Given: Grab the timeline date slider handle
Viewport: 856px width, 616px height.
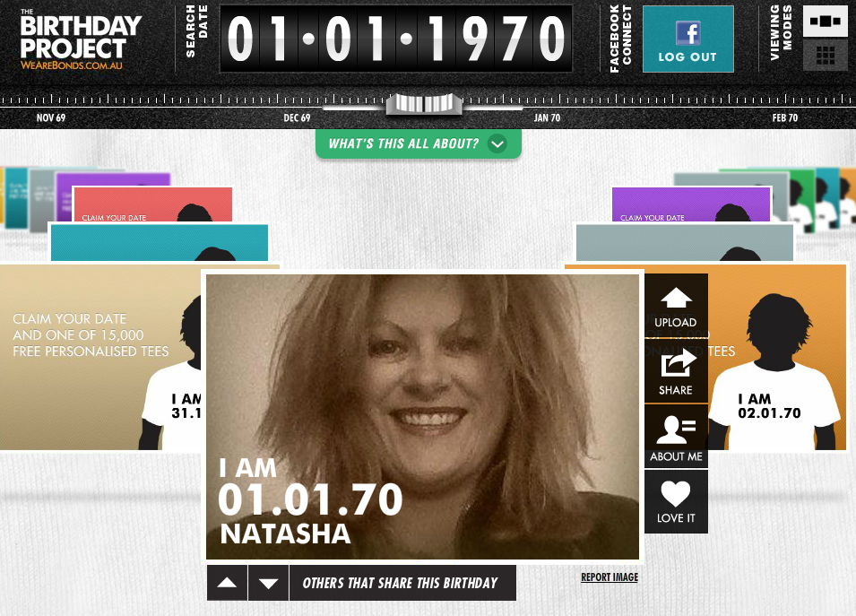Looking at the screenshot, I should [424, 103].
